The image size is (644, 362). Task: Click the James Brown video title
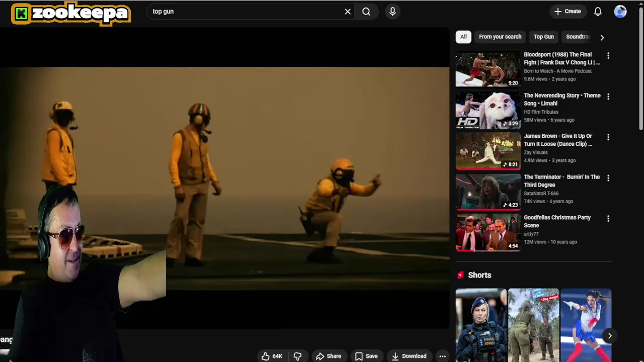(x=558, y=140)
